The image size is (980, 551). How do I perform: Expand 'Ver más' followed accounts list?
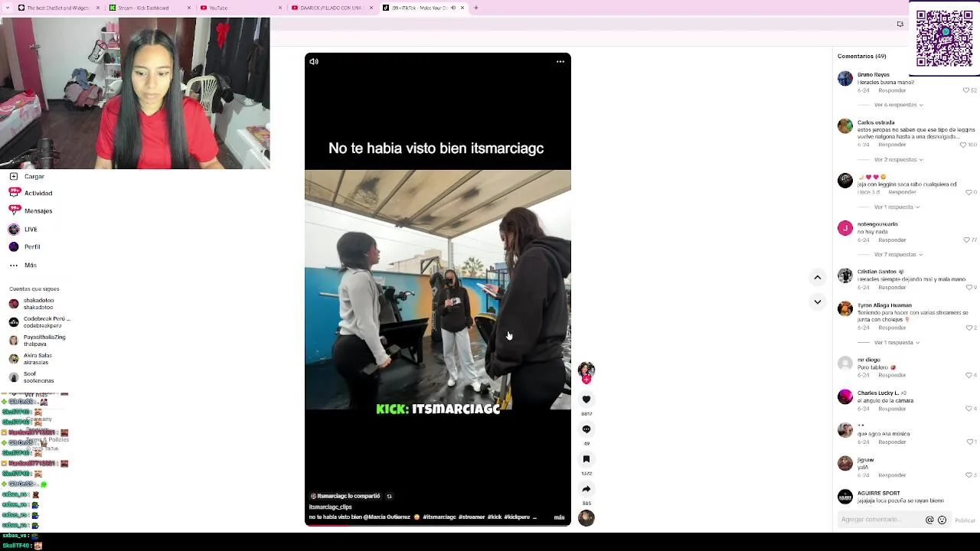[x=35, y=396]
